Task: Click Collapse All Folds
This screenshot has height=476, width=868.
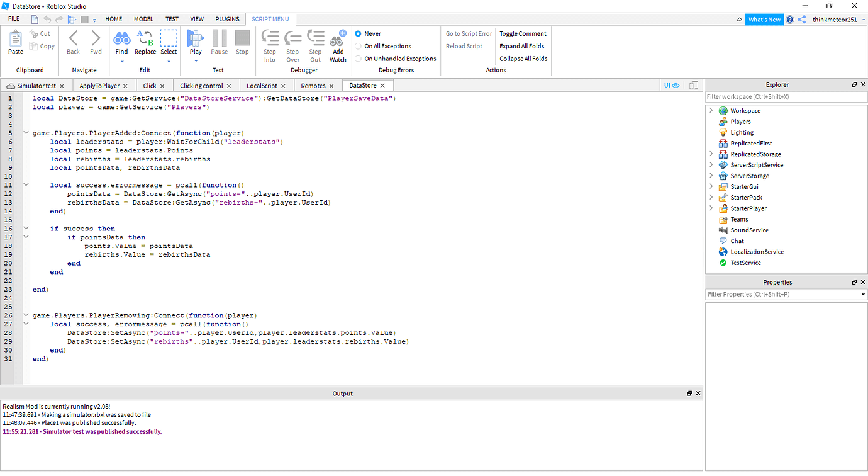Action: click(523, 59)
